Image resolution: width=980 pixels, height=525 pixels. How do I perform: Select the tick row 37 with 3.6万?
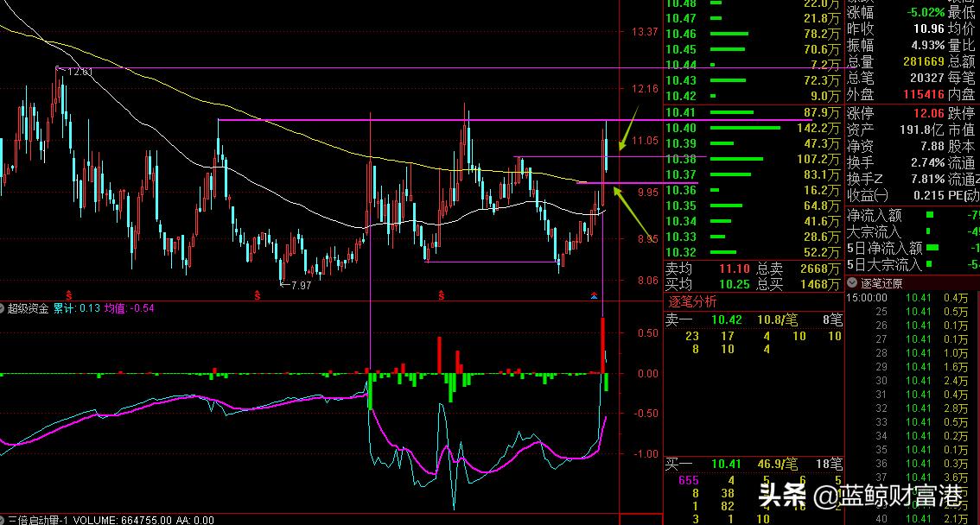(x=913, y=478)
